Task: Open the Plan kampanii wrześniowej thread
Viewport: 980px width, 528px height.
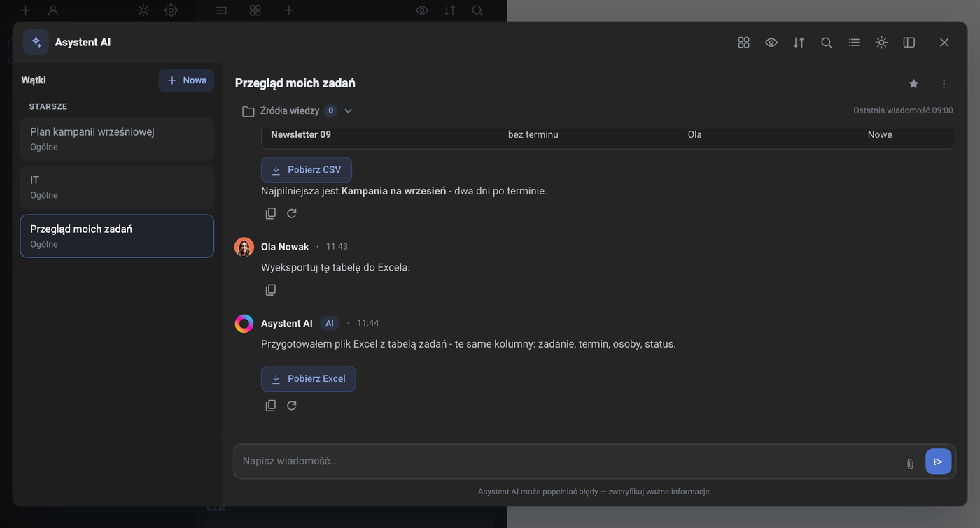Action: tap(117, 138)
